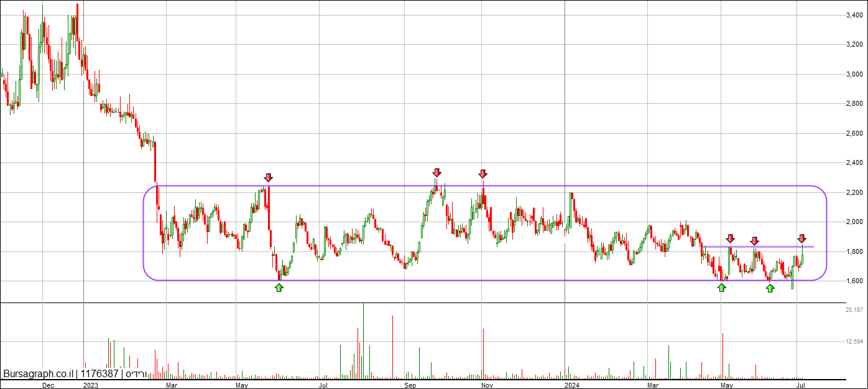The image size is (868, 389).
Task: Select green up arrow at May 2024 low
Action: (721, 287)
